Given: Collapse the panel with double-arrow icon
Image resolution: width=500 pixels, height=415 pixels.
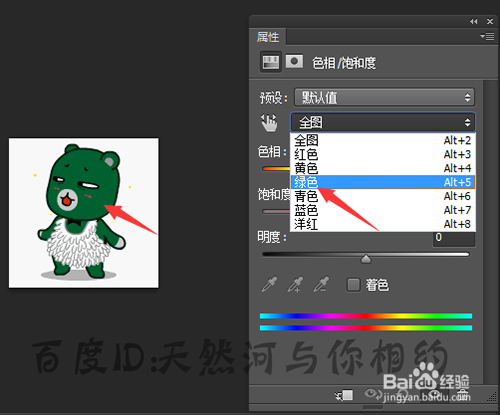Looking at the screenshot, I should (474, 21).
